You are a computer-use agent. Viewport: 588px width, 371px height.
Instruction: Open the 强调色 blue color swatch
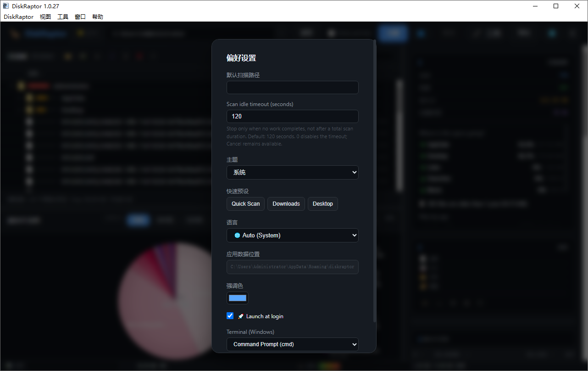pyautogui.click(x=238, y=298)
